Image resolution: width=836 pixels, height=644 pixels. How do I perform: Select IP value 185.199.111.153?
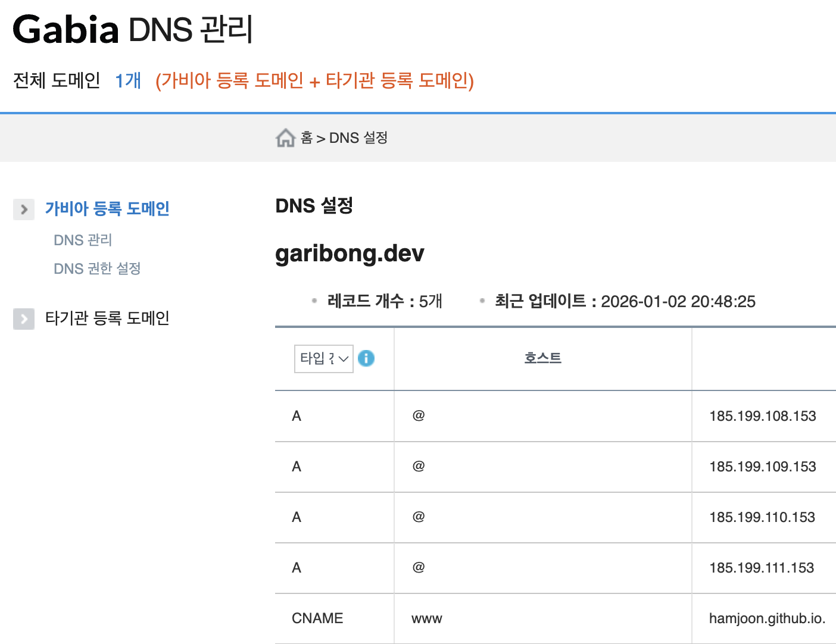(x=762, y=568)
